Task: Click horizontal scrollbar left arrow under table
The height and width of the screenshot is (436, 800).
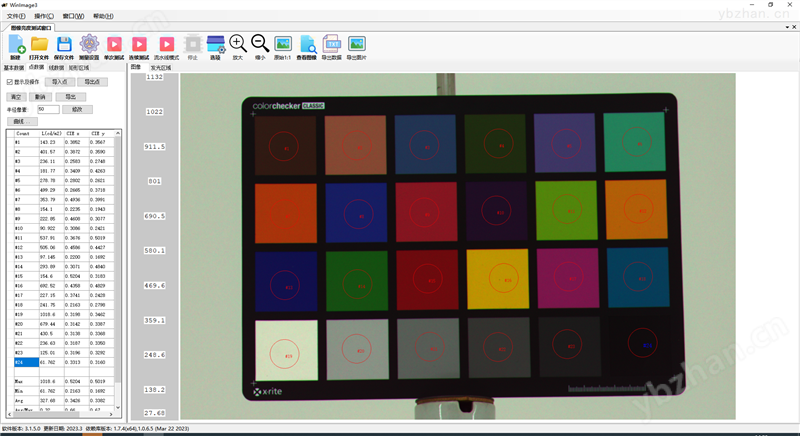Action: (9, 415)
